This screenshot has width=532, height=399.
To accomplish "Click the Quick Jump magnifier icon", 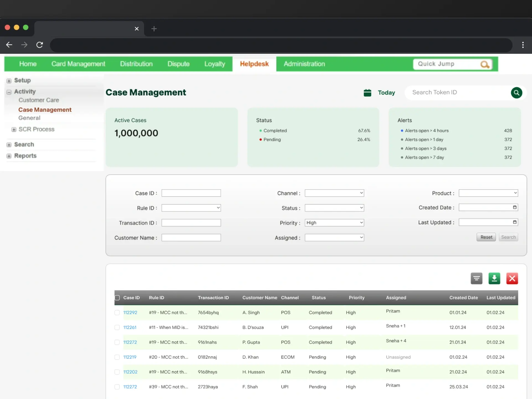I will (x=485, y=64).
